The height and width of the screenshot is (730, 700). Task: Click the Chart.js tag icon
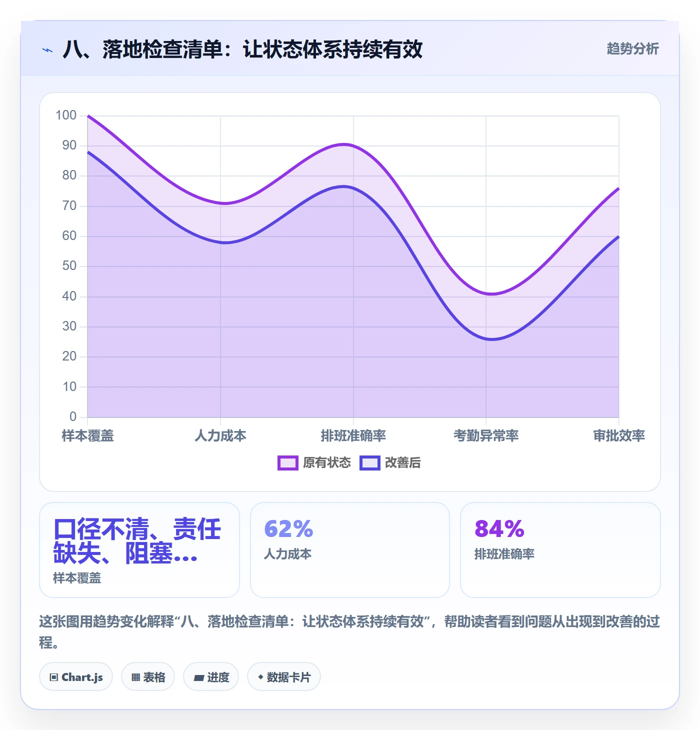tap(54, 677)
